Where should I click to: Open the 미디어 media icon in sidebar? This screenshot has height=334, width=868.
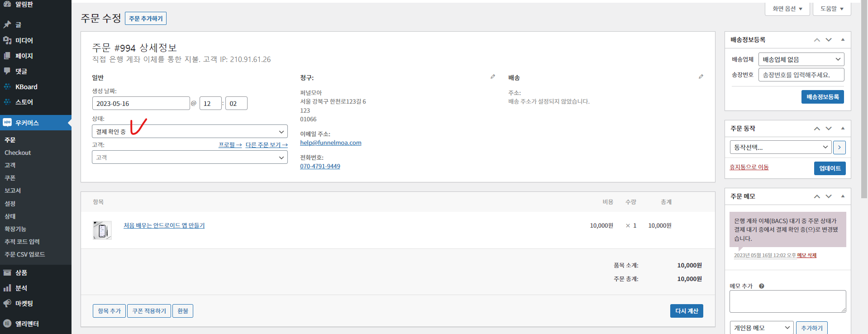[7, 40]
